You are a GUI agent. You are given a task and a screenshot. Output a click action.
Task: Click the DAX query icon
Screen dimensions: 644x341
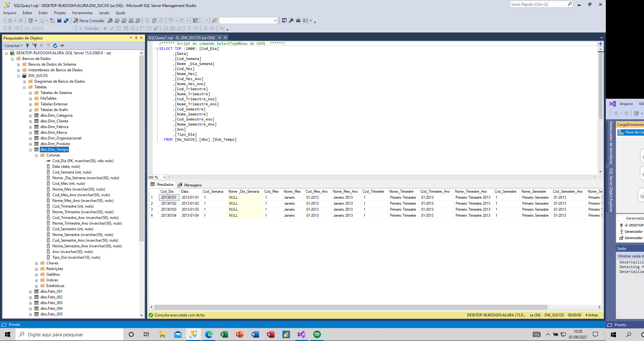coord(138,21)
